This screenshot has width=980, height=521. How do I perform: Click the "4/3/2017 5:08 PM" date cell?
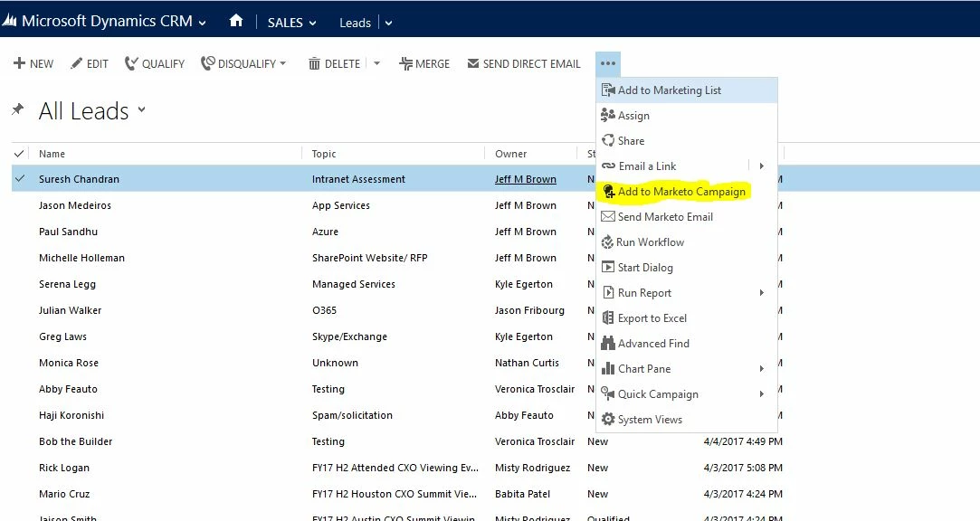tap(743, 468)
